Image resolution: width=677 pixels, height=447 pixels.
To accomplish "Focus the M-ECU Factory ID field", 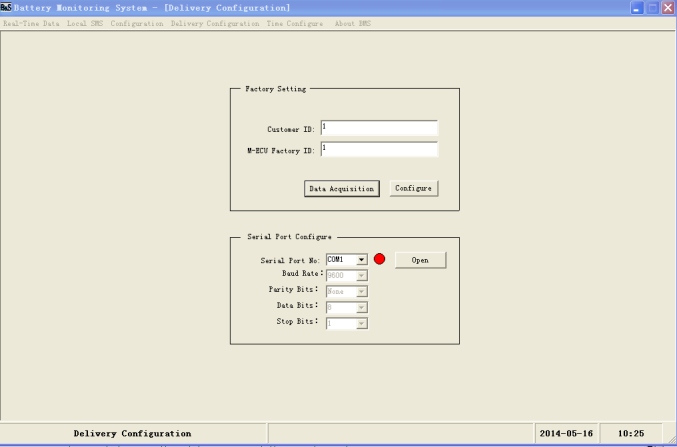I will [x=379, y=150].
